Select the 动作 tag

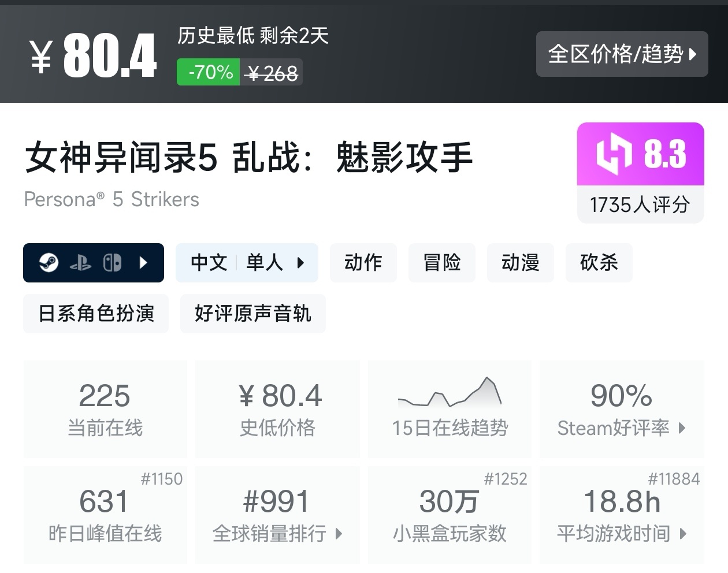coord(363,263)
